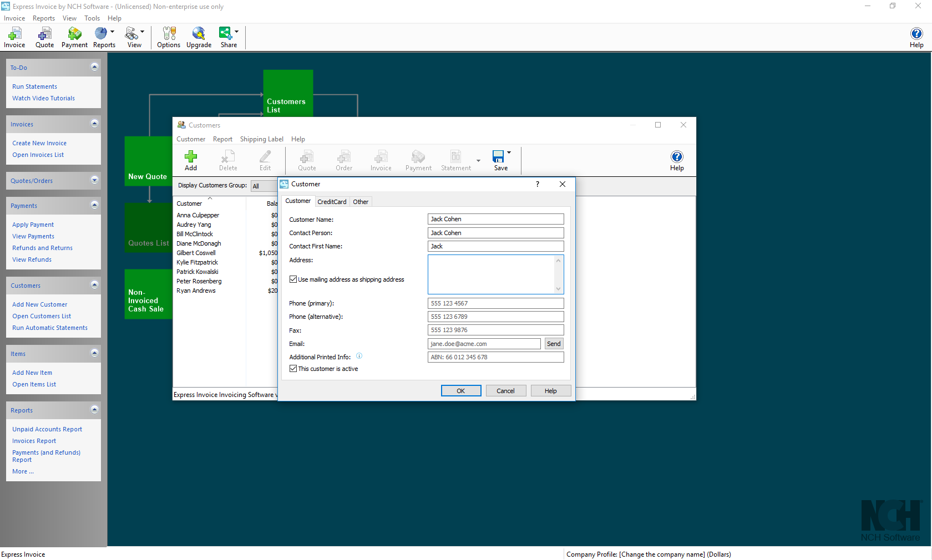Open the Tools menu in main menu bar
Screen dimensions: 932x560
(x=92, y=18)
